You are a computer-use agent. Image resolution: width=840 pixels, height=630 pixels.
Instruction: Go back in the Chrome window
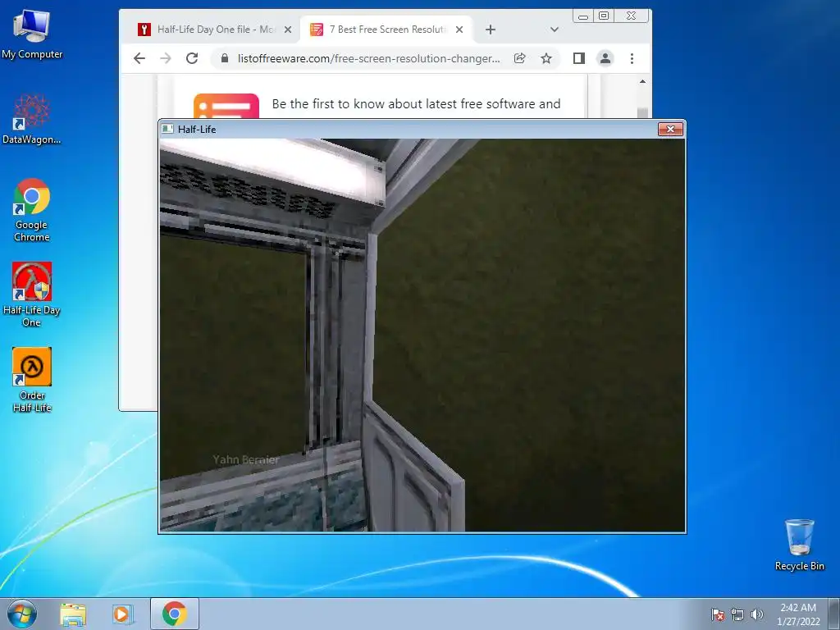click(139, 58)
